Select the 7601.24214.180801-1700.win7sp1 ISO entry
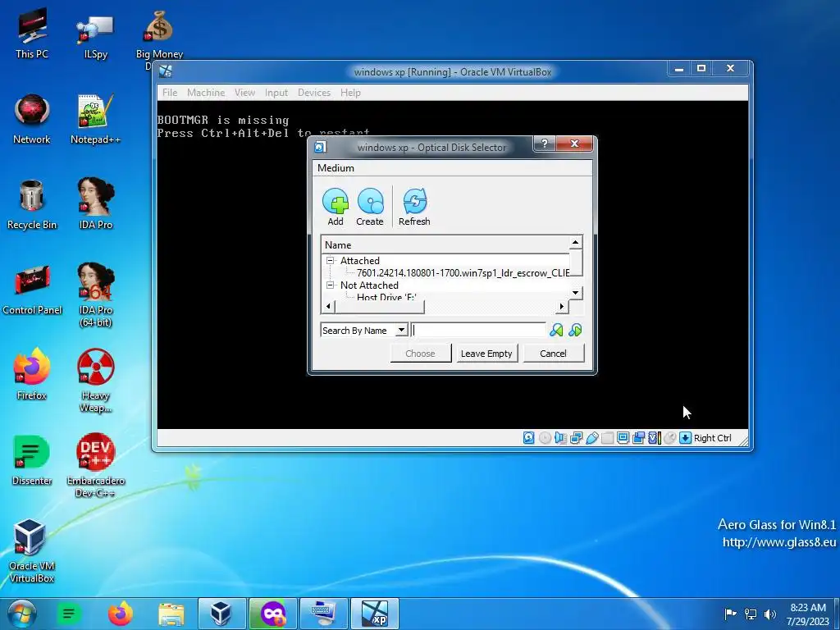Viewport: 840px width, 630px height. click(x=463, y=272)
